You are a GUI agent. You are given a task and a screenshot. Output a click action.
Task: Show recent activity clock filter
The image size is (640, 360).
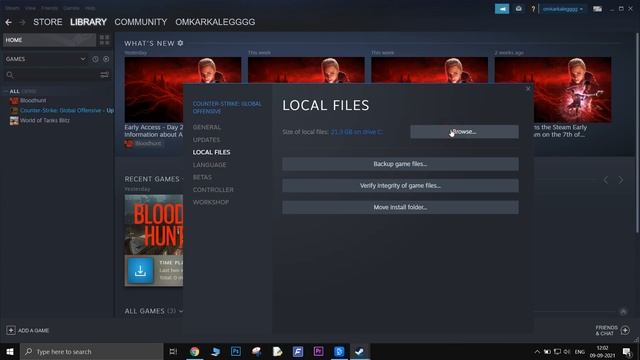(95, 59)
